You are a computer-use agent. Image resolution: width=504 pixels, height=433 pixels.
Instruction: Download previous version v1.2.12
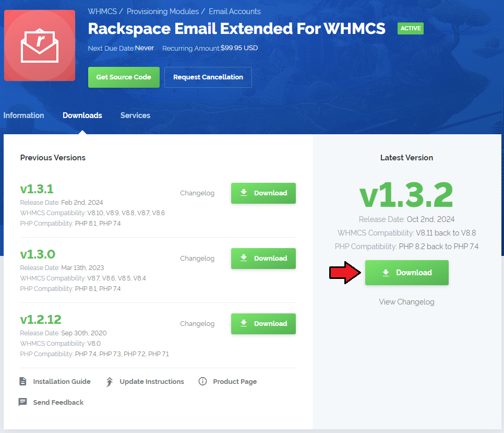tap(263, 324)
